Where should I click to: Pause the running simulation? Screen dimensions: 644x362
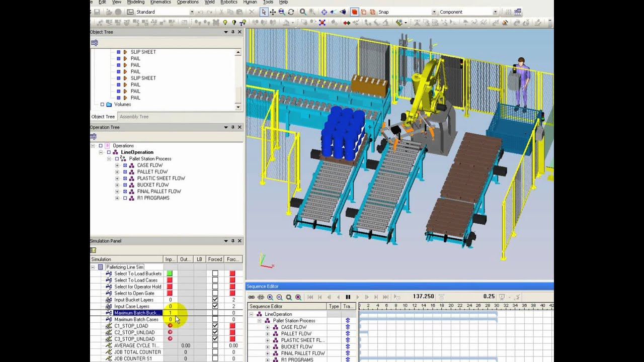(348, 297)
